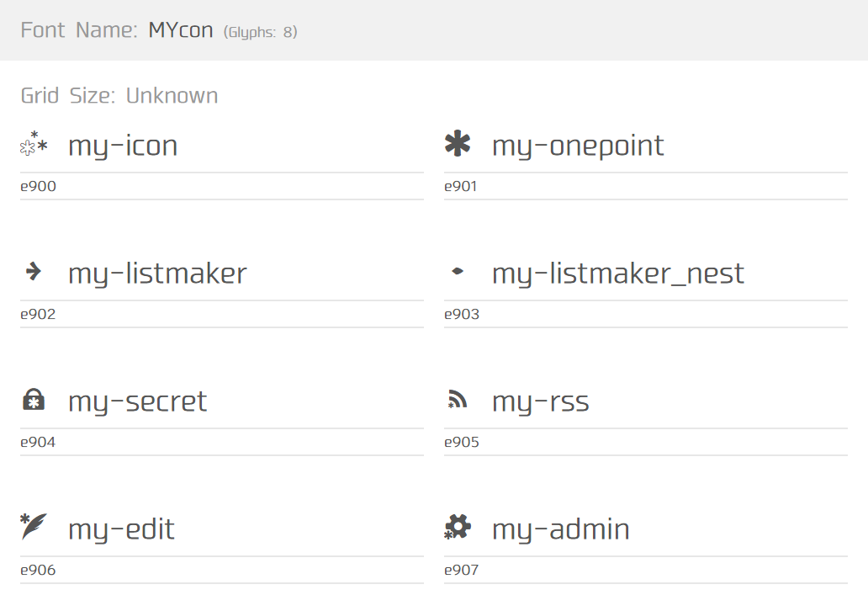
Task: Select the e900 glyph code
Action: 37,186
